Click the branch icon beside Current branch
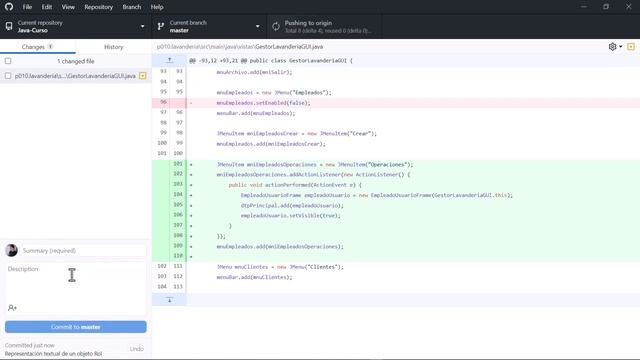The height and width of the screenshot is (360, 640). pyautogui.click(x=161, y=27)
